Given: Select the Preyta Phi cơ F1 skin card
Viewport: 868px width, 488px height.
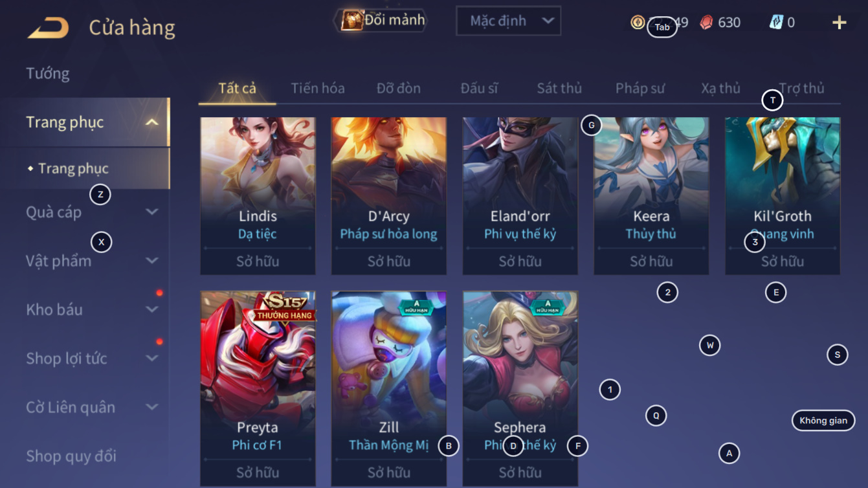Looking at the screenshot, I should 258,388.
